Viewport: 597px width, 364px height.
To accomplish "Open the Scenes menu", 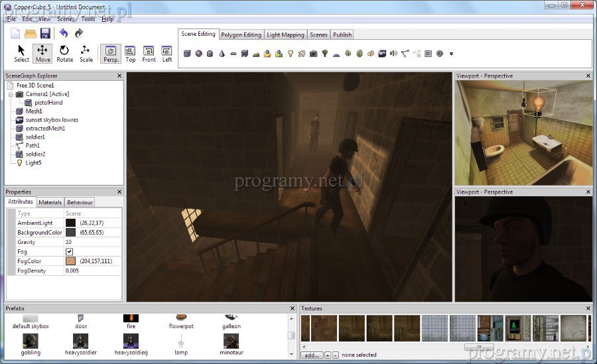I will [x=65, y=19].
